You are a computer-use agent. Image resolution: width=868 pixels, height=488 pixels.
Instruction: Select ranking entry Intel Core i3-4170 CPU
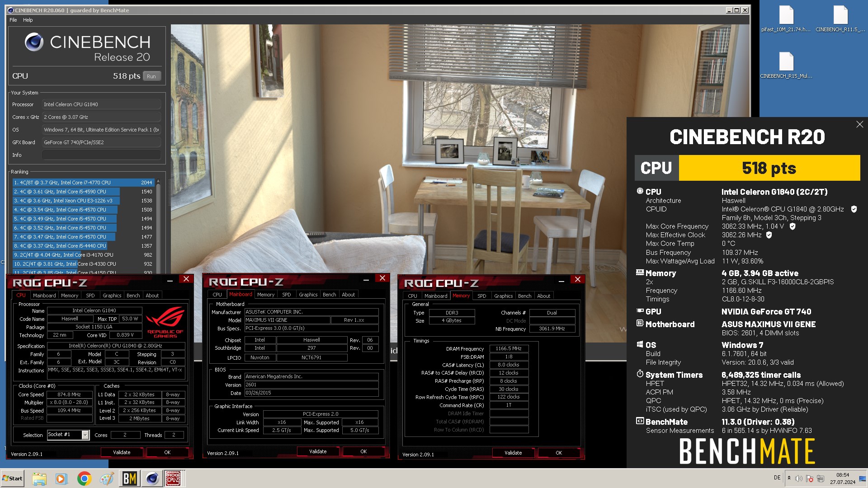pyautogui.click(x=83, y=255)
